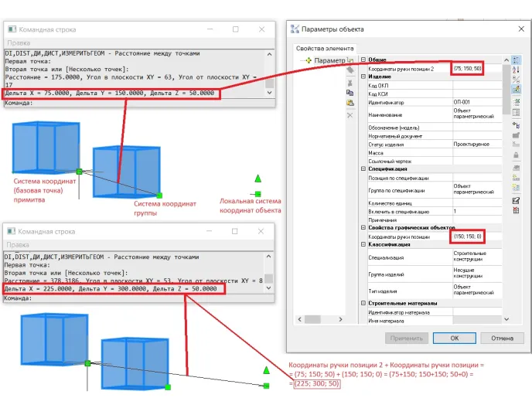Viewport: 532px width, 415px height.
Task: Click the dashed green icon below highlighted toolbar icon
Action: tap(516, 102)
